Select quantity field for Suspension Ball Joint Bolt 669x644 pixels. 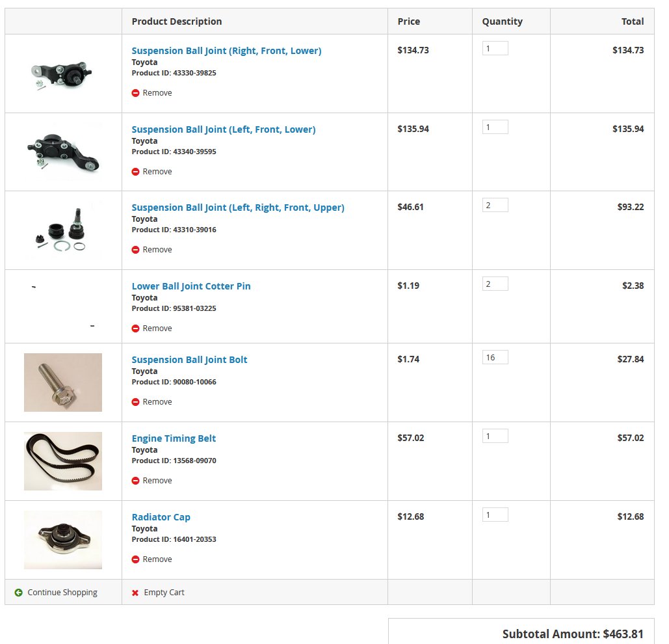[495, 357]
